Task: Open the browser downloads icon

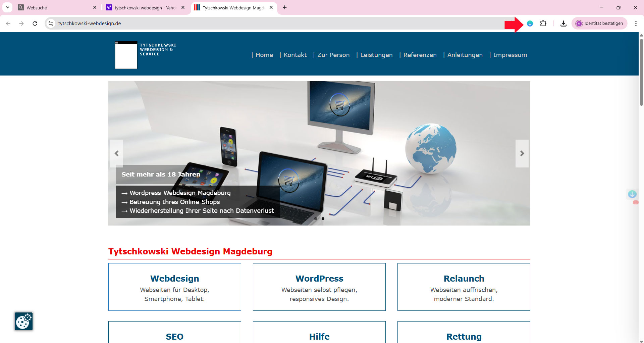Action: (563, 23)
